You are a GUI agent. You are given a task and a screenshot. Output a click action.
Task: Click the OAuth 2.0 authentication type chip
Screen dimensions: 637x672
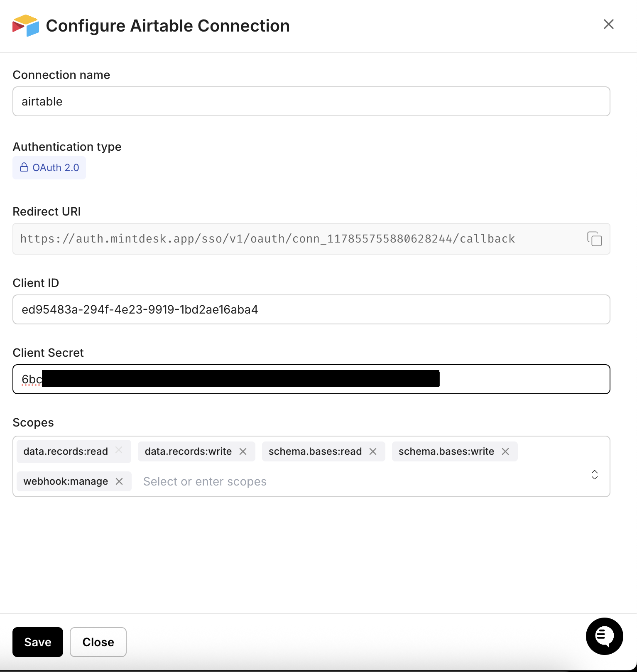pos(49,167)
